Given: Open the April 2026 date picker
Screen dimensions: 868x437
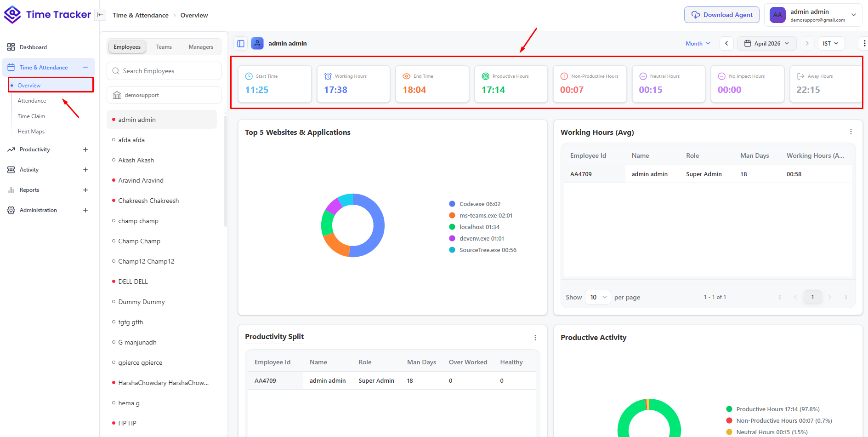Looking at the screenshot, I should tap(767, 43).
